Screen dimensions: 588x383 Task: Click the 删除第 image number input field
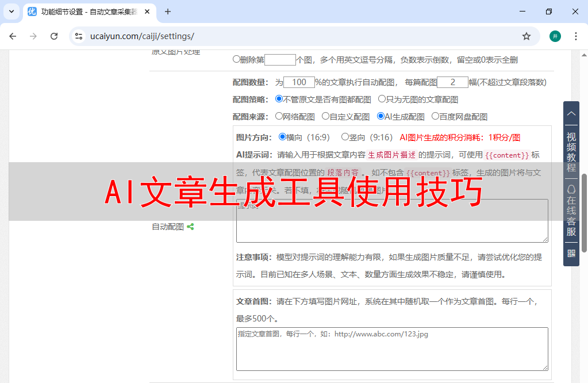point(280,60)
